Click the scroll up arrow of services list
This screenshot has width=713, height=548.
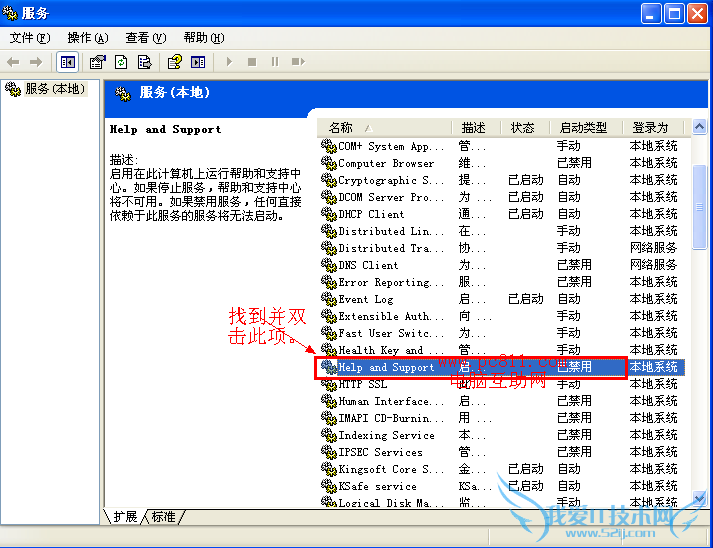(x=699, y=126)
